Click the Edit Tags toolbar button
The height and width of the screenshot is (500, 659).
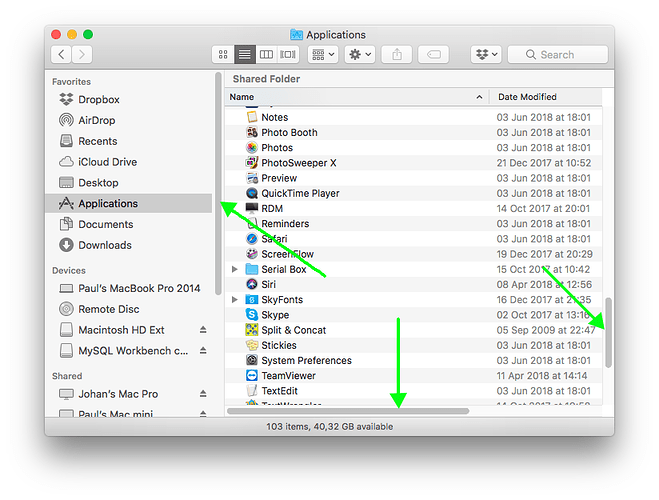(434, 55)
